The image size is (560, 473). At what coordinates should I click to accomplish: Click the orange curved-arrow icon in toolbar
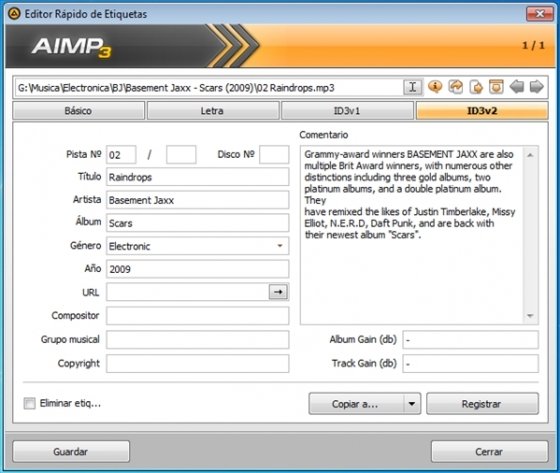(x=456, y=87)
